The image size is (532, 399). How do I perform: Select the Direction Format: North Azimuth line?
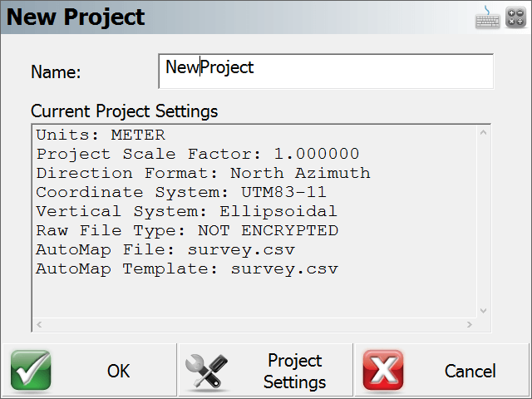coord(203,173)
